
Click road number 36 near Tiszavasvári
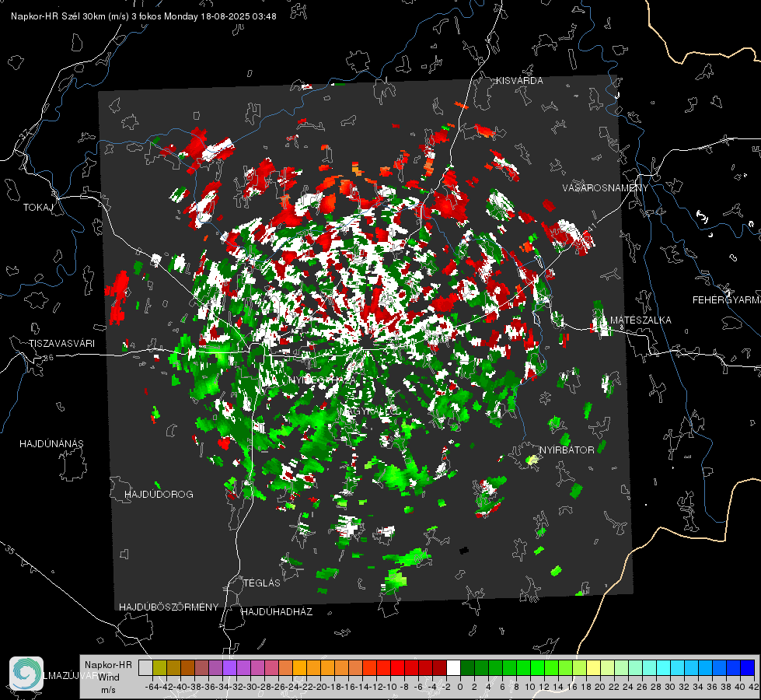[48, 358]
